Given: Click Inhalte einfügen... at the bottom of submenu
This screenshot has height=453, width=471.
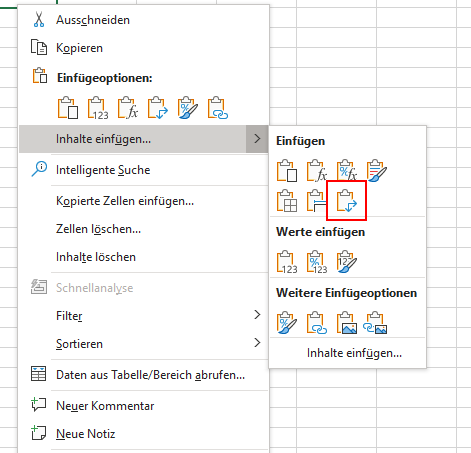Looking at the screenshot, I should click(354, 353).
